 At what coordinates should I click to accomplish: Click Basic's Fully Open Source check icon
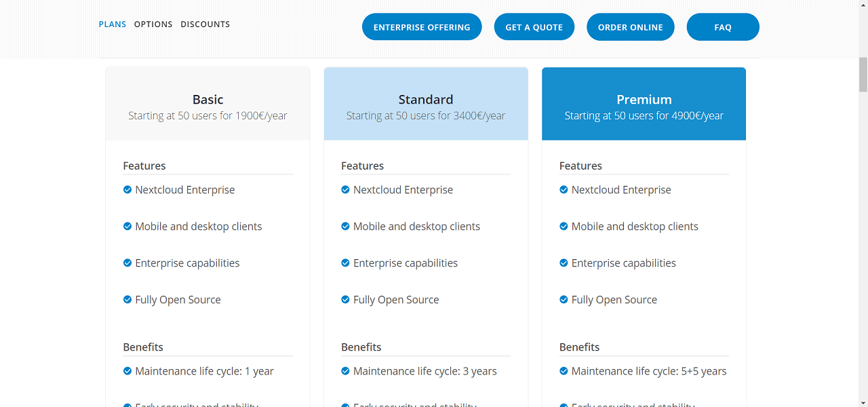coord(127,300)
